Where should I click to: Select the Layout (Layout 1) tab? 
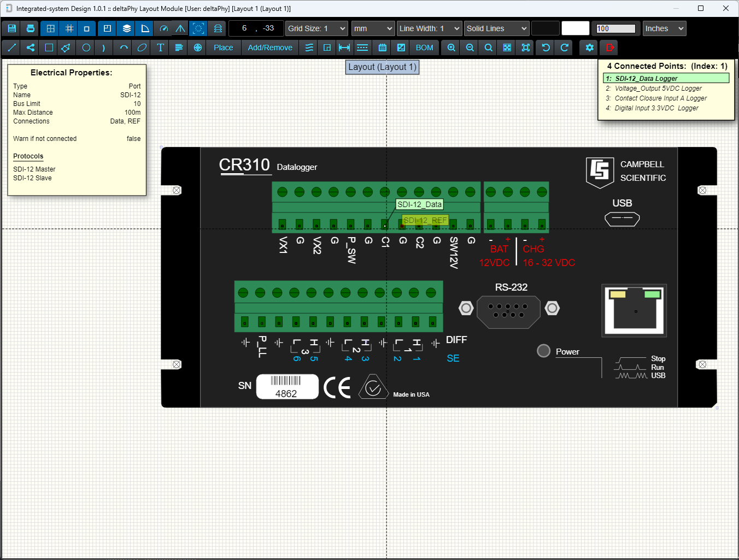click(x=382, y=67)
